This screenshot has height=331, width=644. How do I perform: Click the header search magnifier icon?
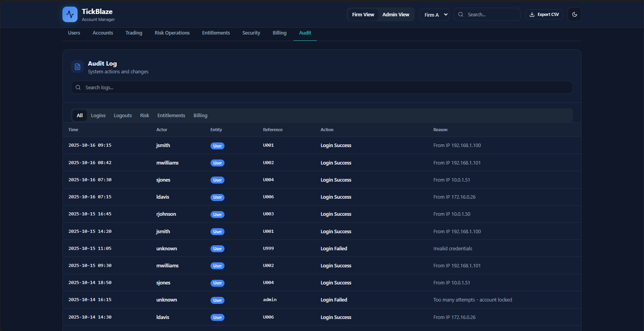click(461, 14)
